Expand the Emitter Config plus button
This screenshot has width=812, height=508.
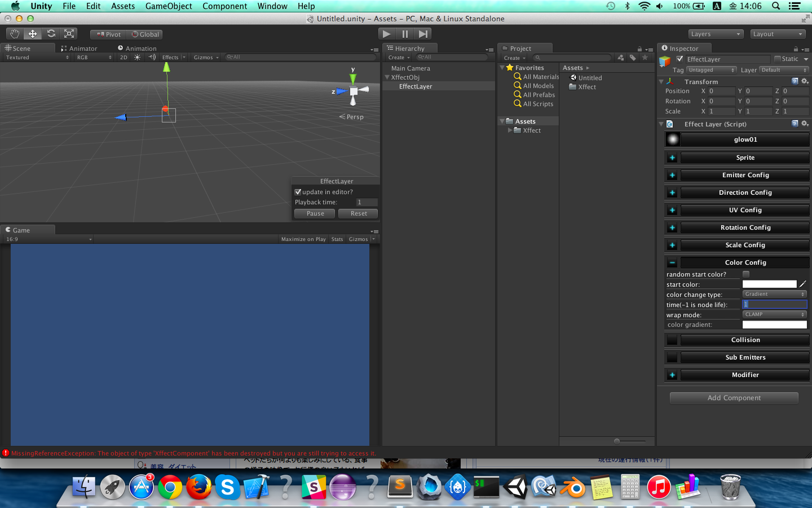(x=672, y=175)
